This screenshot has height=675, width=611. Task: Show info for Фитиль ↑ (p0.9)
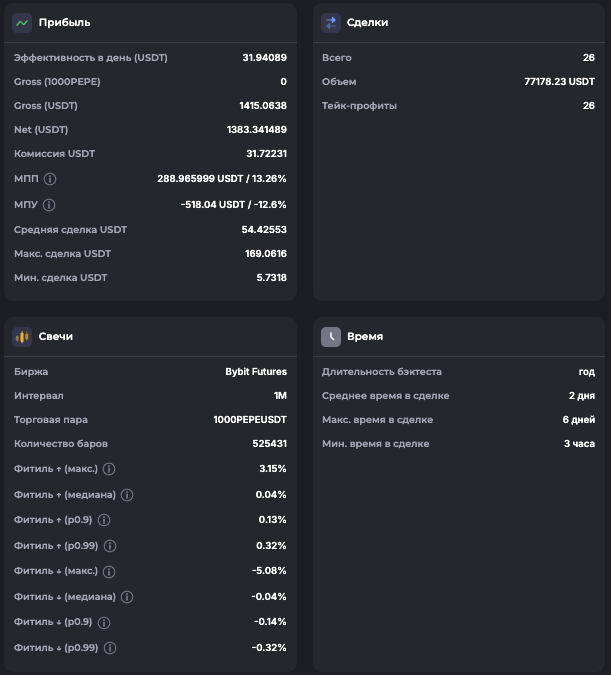[x=104, y=520]
